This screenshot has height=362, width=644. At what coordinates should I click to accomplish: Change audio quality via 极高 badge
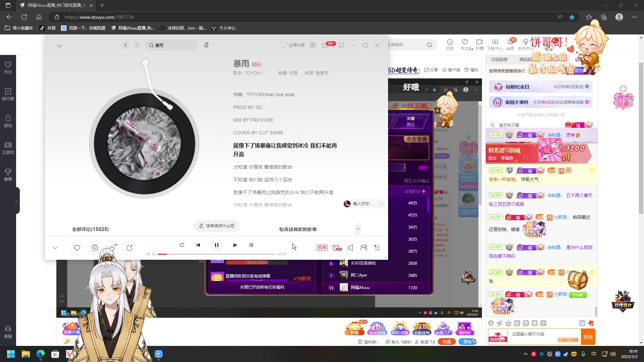click(x=322, y=248)
